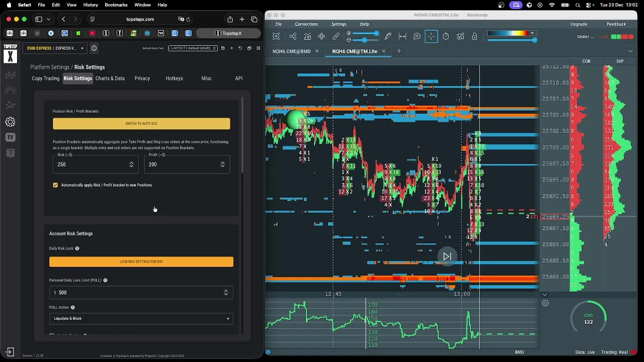Open the gear settings icon in TopstepX sidebar
This screenshot has height=362, width=644.
click(x=10, y=122)
